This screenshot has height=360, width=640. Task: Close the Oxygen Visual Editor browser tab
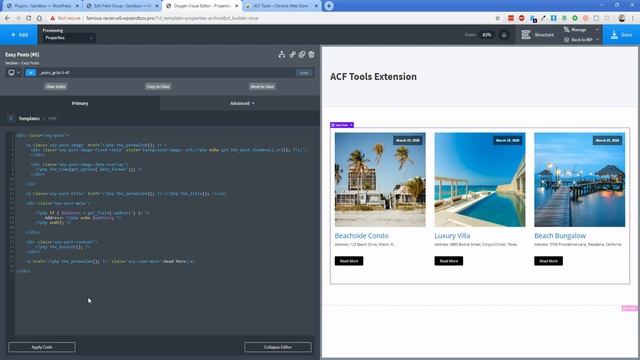pyautogui.click(x=236, y=6)
